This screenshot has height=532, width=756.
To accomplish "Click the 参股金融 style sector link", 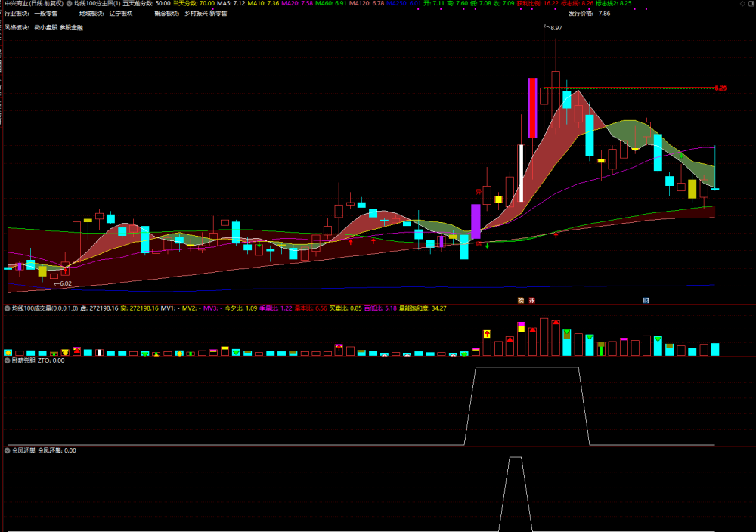I will pyautogui.click(x=71, y=27).
